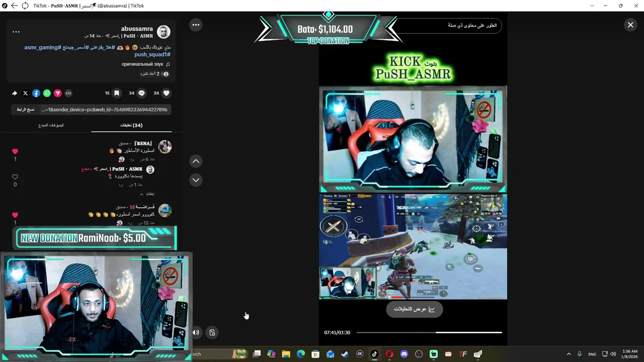Share the video via red send icon
This screenshot has height=362, width=644.
point(57,93)
